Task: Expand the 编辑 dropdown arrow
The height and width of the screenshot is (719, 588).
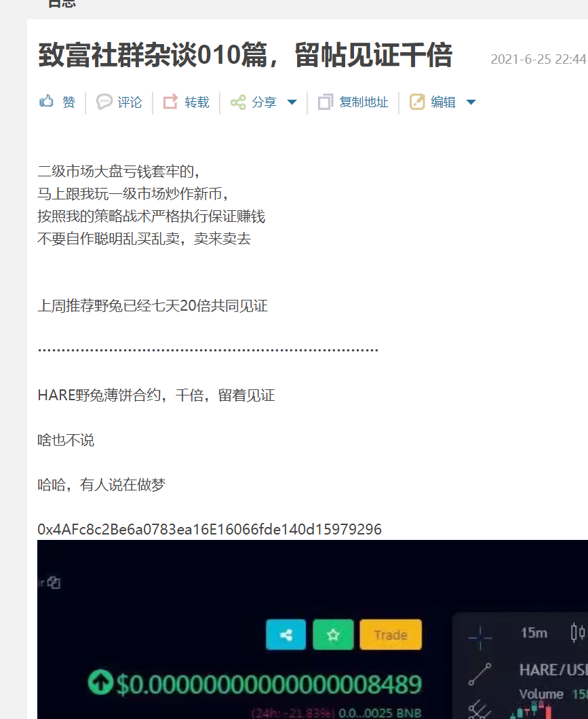Action: click(471, 102)
